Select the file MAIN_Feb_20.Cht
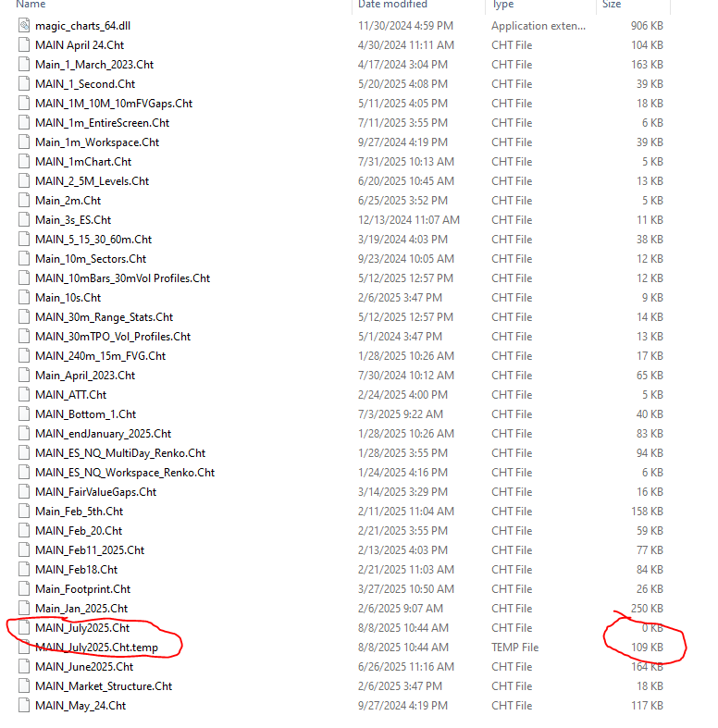718x728 pixels. click(x=79, y=531)
